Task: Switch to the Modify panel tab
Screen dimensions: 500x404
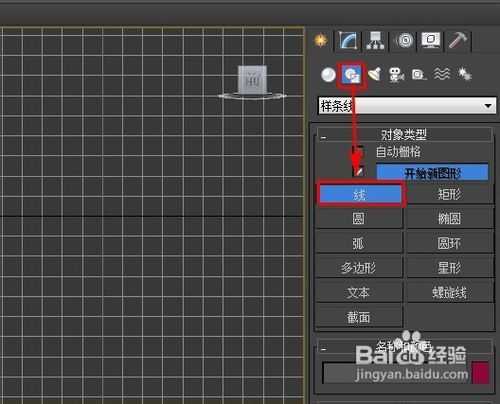Action: (348, 41)
